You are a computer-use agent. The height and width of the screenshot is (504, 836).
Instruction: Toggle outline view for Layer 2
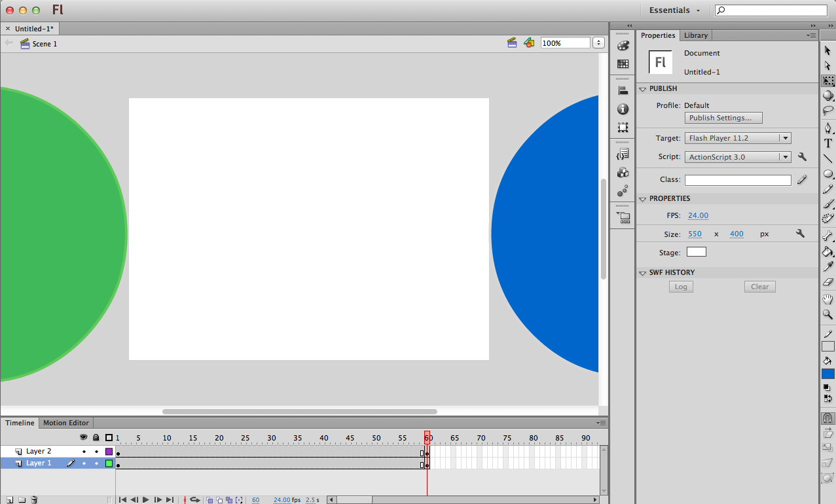109,452
